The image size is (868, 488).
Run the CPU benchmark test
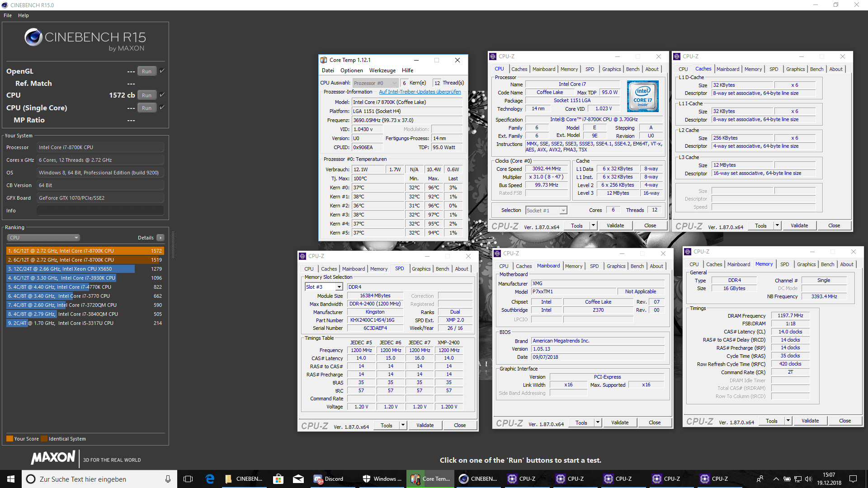[x=146, y=95]
